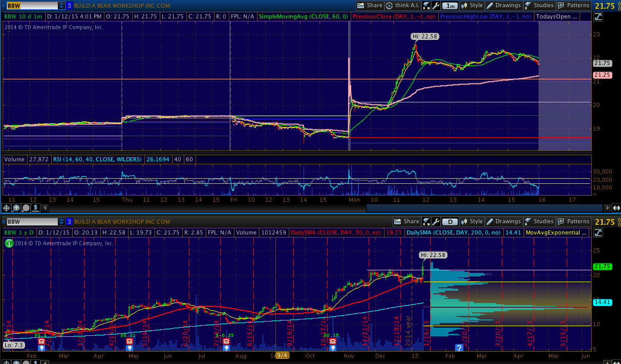
Task: Toggle the D timeframe button on the lower chart
Action: pos(450,222)
